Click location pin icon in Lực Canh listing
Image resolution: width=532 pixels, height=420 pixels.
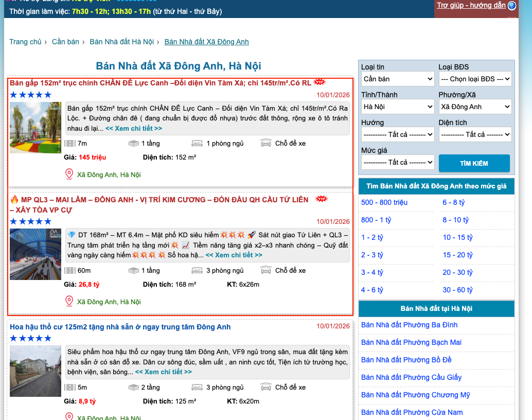(69, 174)
